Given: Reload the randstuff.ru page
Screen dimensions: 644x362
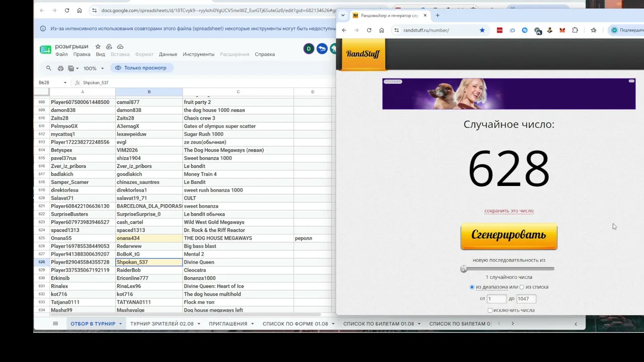Looking at the screenshot, I should 369,30.
